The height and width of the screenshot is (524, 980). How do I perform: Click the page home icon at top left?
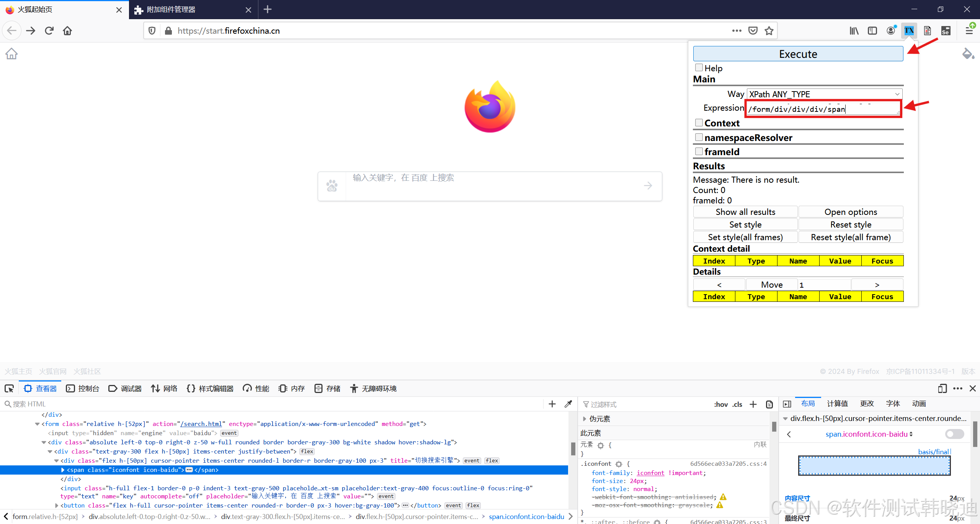[x=11, y=54]
